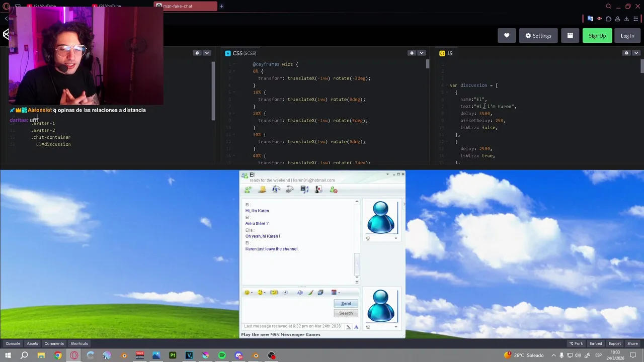
Task: Open HTML editor settings gear
Action: coord(197,53)
